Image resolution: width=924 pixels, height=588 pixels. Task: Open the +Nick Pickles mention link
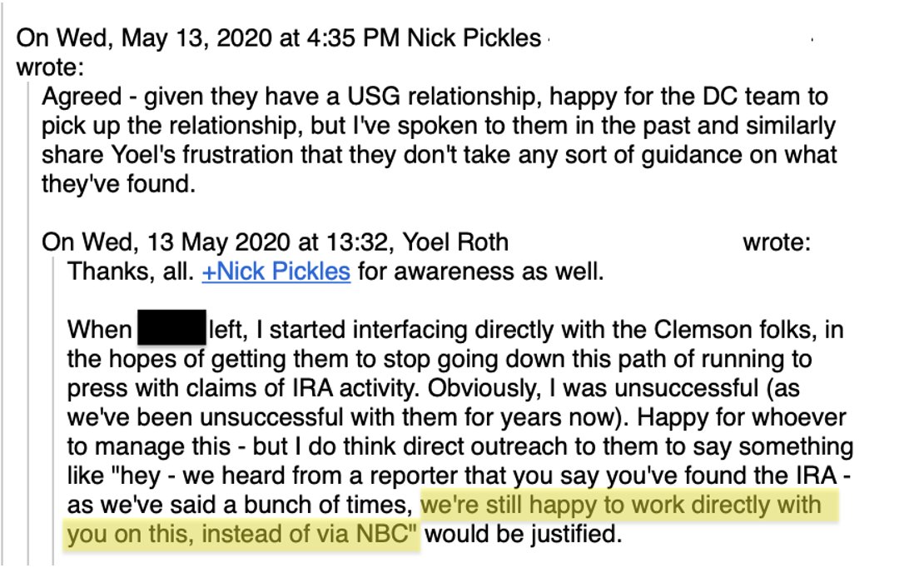click(x=276, y=272)
